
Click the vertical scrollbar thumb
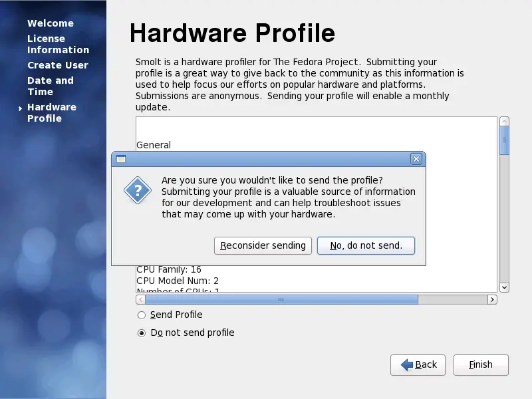coord(504,140)
